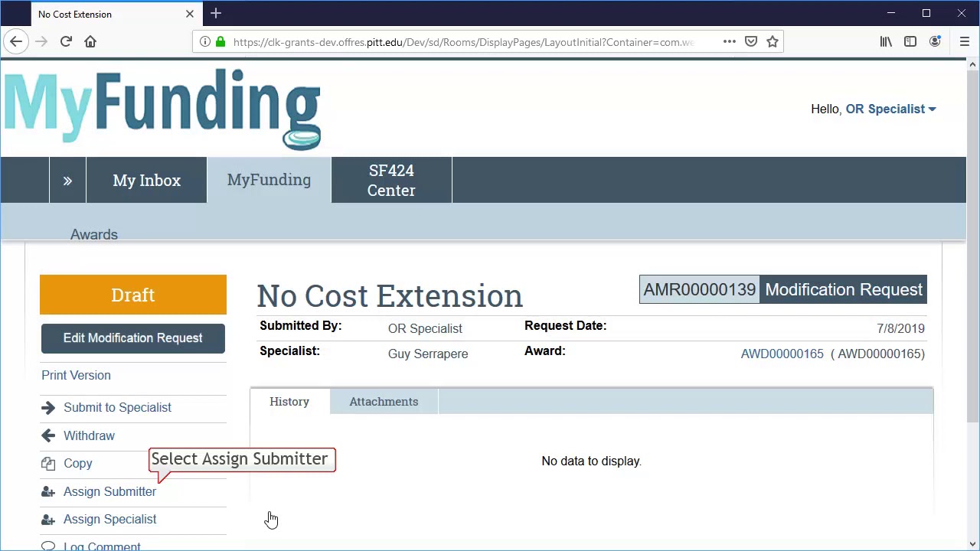The width and height of the screenshot is (980, 551).
Task: Close the No Cost Extension browser tab
Action: (x=190, y=14)
